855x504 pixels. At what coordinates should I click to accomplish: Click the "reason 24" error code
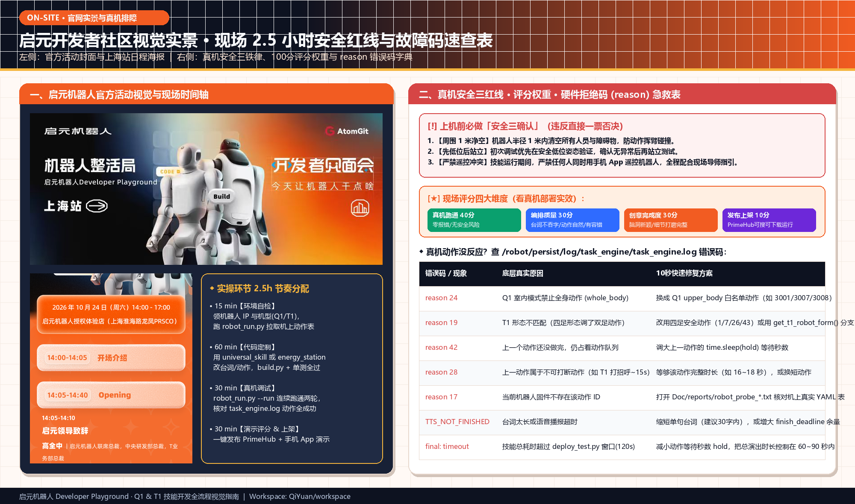pos(441,298)
